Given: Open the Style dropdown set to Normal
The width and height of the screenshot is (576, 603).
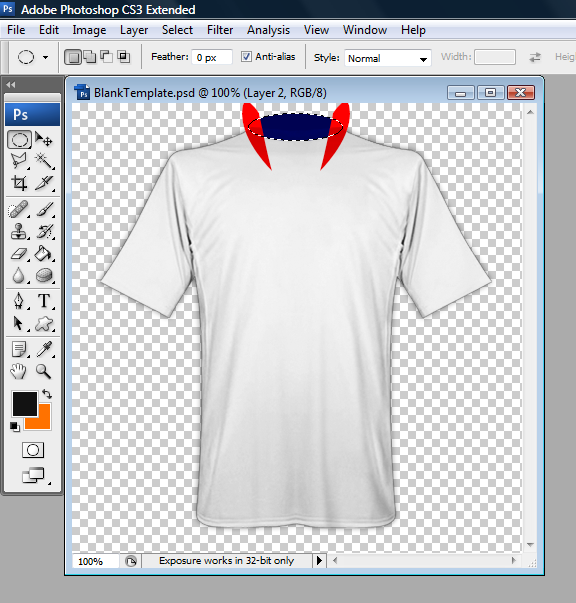Looking at the screenshot, I should (388, 58).
